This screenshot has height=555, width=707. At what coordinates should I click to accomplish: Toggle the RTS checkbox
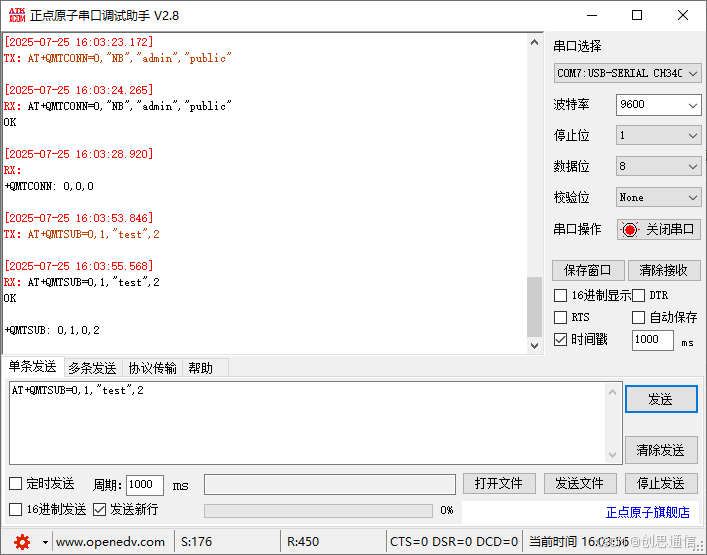(560, 317)
